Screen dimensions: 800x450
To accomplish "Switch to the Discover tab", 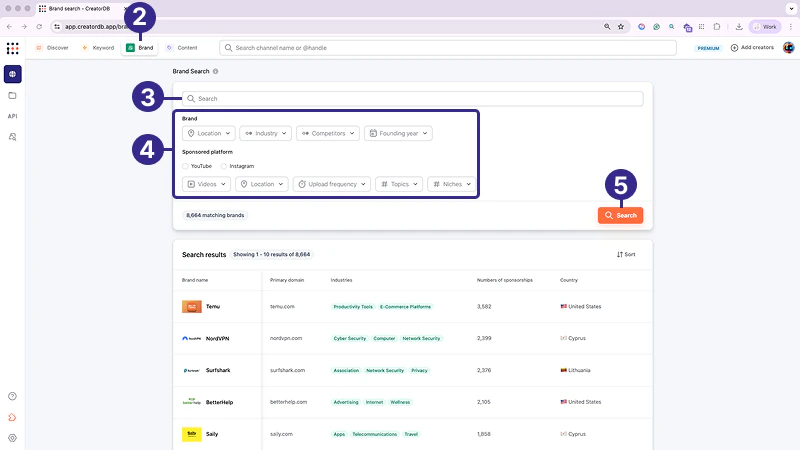I will (52, 48).
